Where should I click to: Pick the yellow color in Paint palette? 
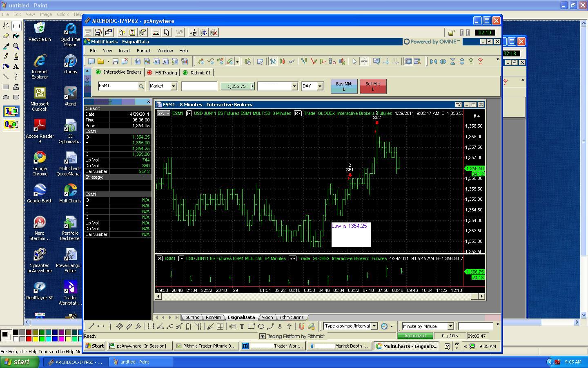click(35, 339)
